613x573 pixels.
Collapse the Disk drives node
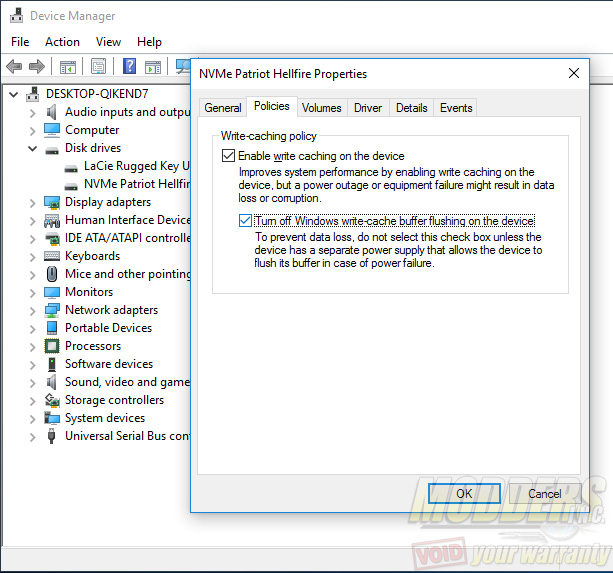tap(32, 149)
